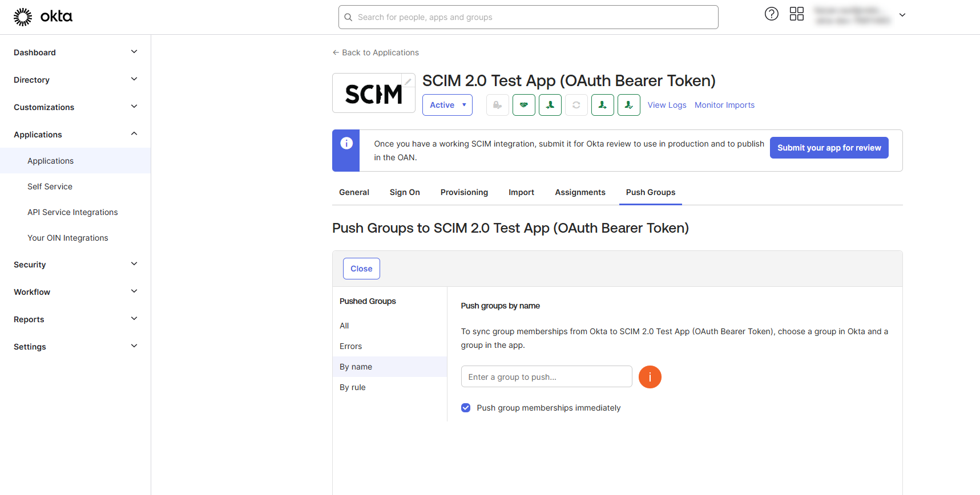Click the greyed-out circular sync arrows icon

(576, 105)
